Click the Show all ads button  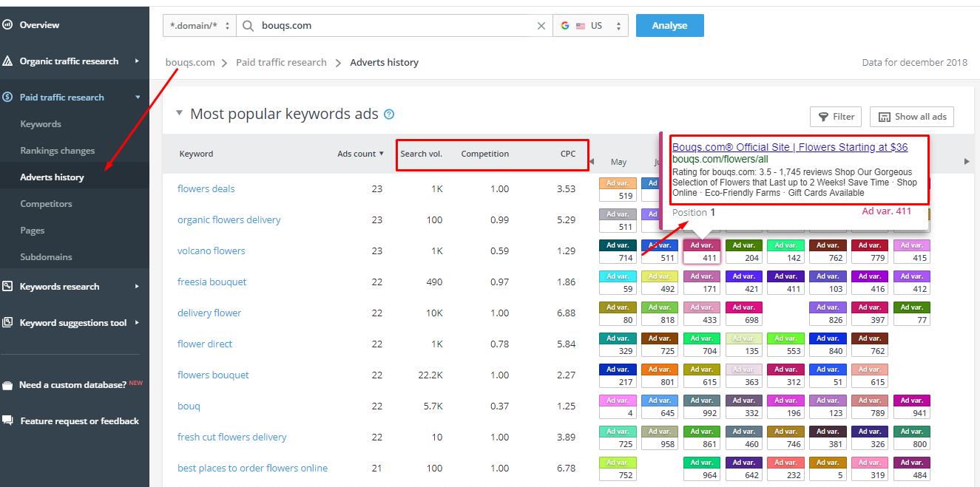coord(912,117)
